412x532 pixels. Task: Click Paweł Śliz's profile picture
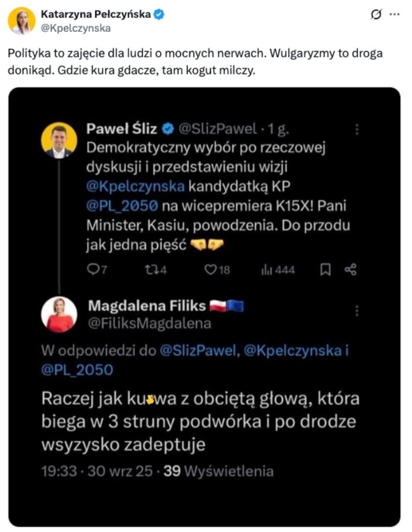tap(59, 140)
